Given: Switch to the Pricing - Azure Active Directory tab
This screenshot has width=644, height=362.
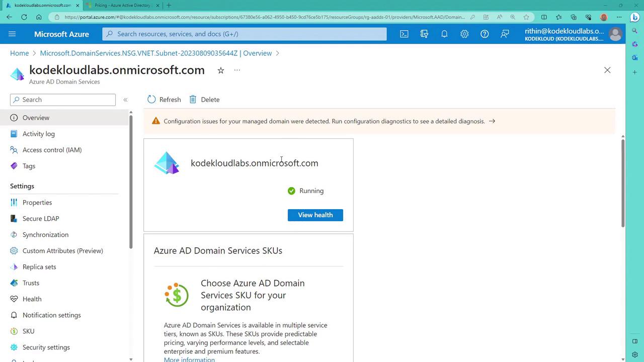Looking at the screenshot, I should tap(123, 5).
